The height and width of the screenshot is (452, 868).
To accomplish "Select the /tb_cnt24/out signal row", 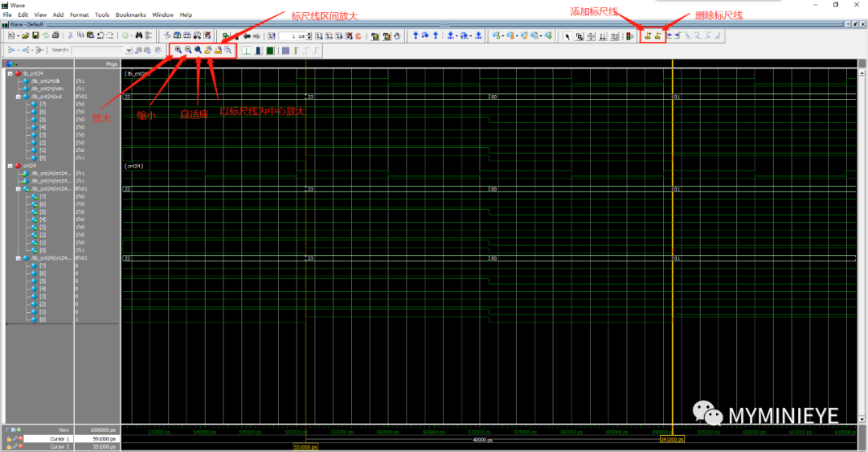I will [47, 97].
